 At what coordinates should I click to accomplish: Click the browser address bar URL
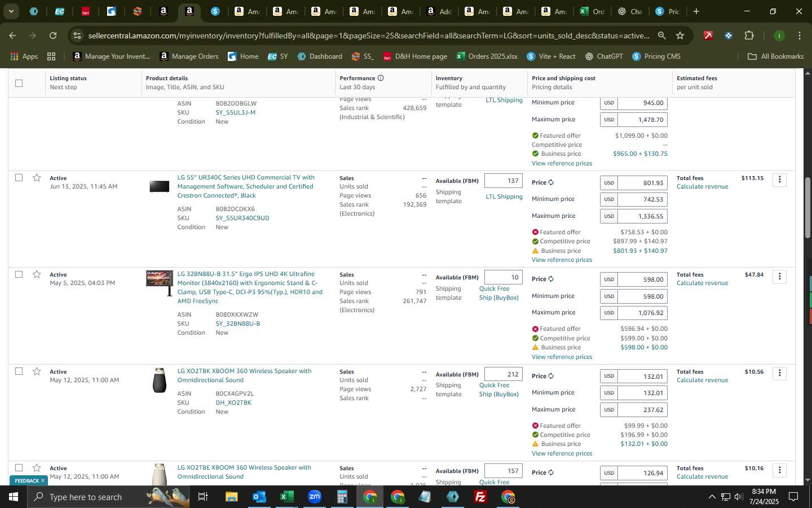tap(368, 36)
